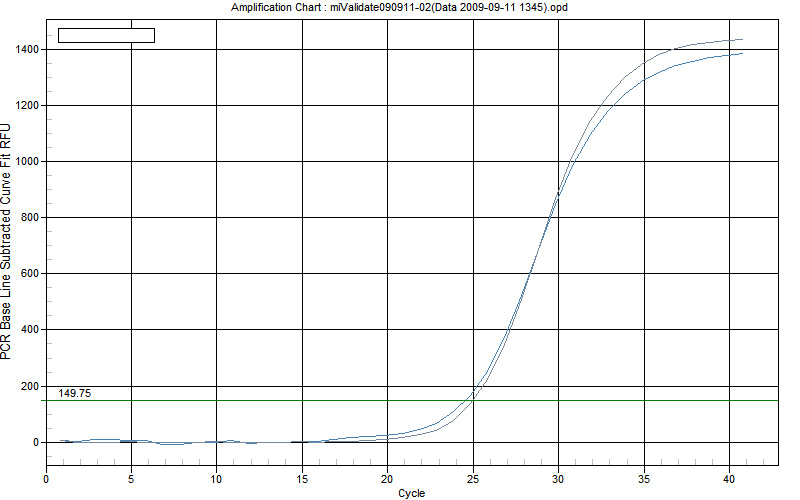Click the X-axis tick label 20

[387, 479]
